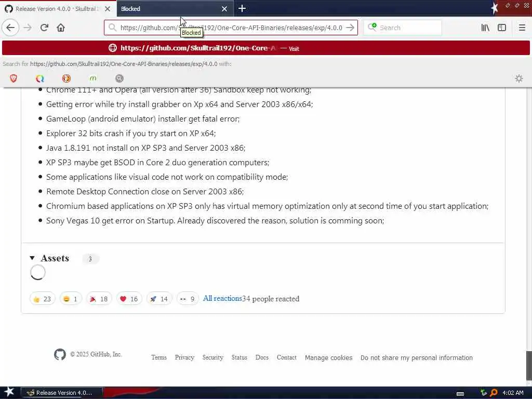Click the vertical scrollbar thumb
The width and height of the screenshot is (532, 399).
click(529, 366)
